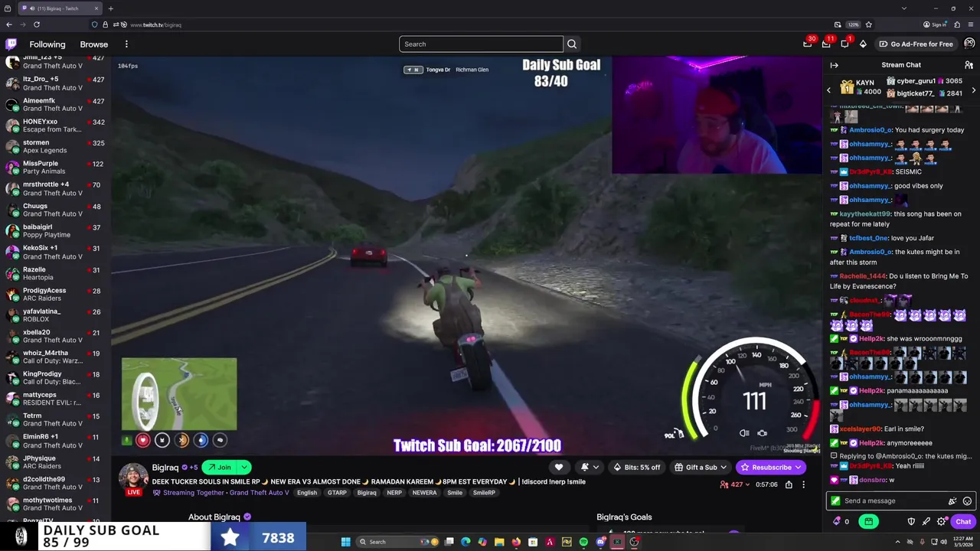This screenshot has height=551, width=980.
Task: Open a new Firefox tab
Action: (110, 8)
